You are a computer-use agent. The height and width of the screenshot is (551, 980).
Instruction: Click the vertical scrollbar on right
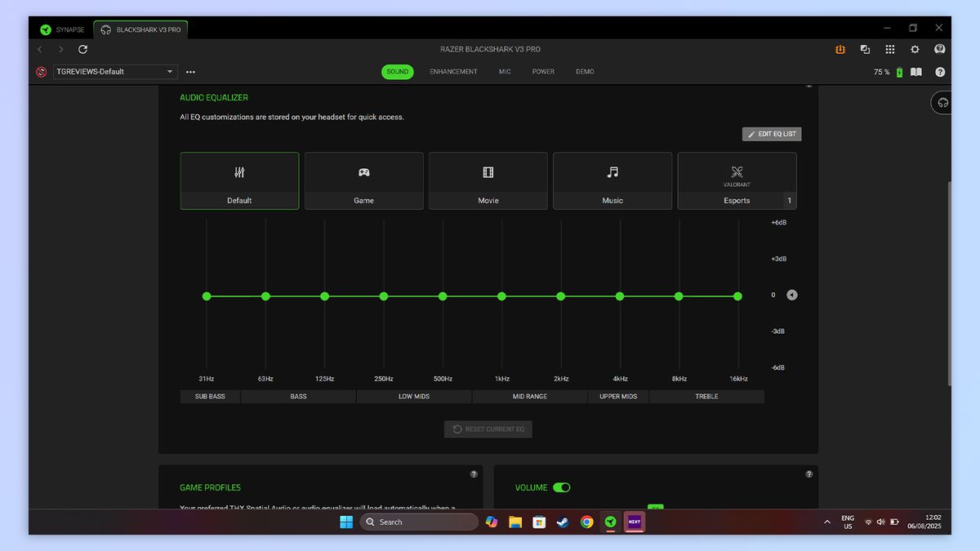coord(948,283)
